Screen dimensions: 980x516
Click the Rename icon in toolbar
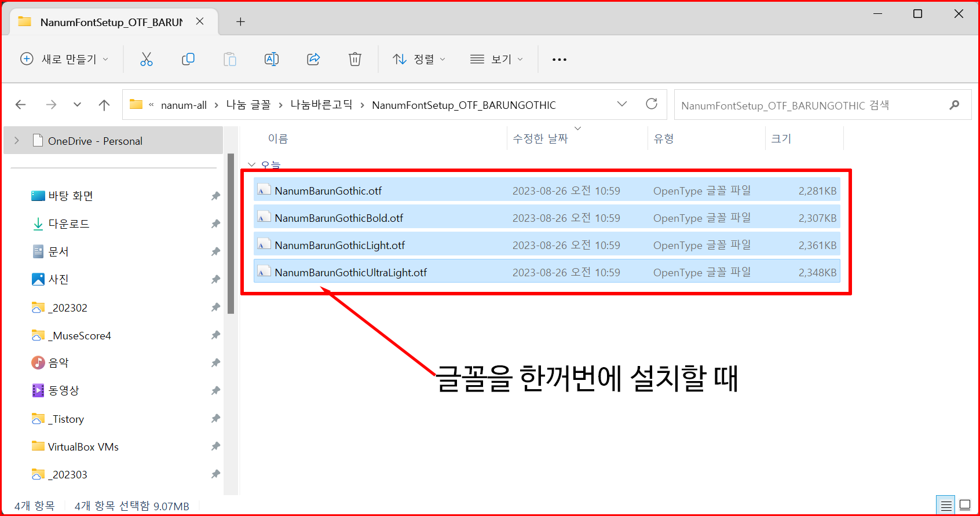(x=272, y=59)
